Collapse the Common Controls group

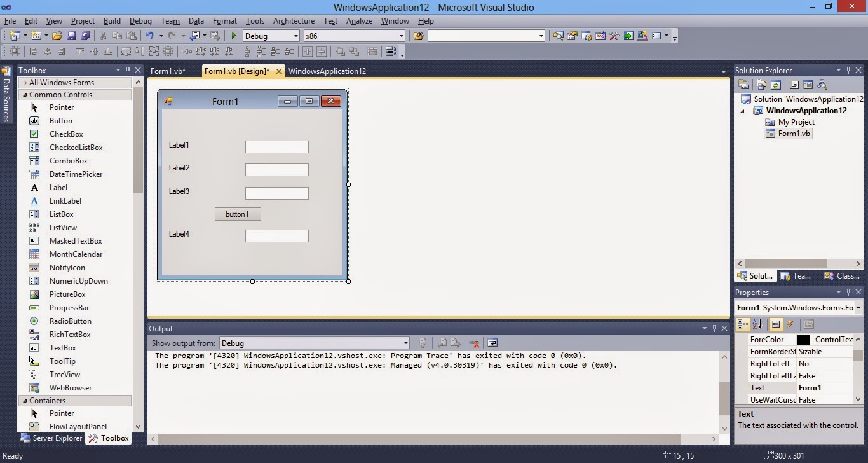(x=25, y=95)
